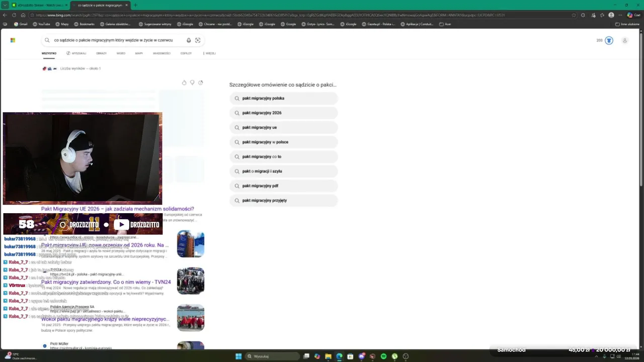Search suggestion 'pakt migracyjny polska'

point(284,99)
